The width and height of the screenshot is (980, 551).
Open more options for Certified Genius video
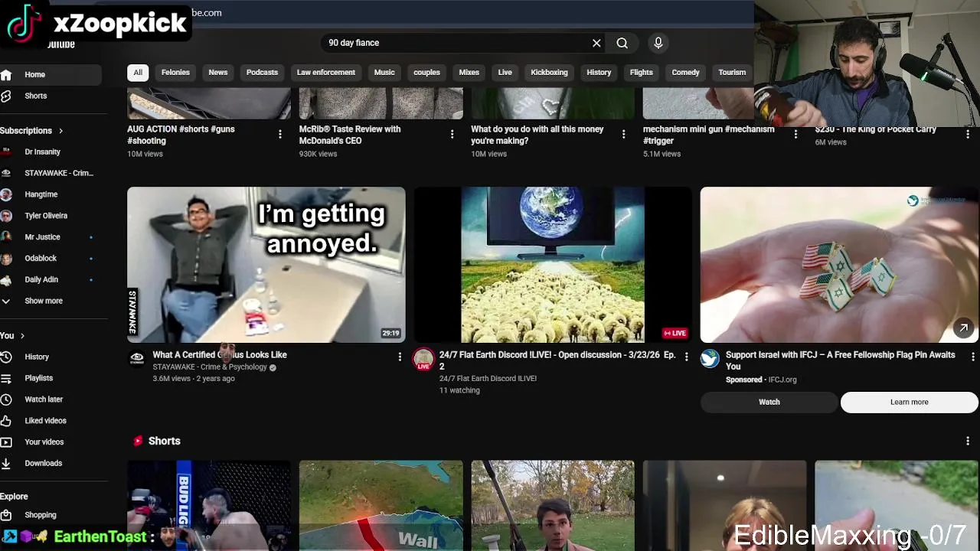pos(399,357)
